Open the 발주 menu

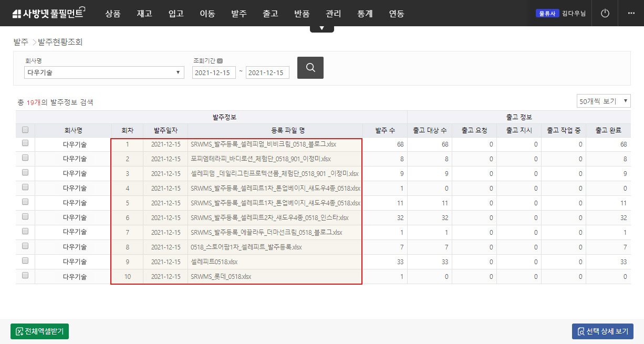point(239,14)
